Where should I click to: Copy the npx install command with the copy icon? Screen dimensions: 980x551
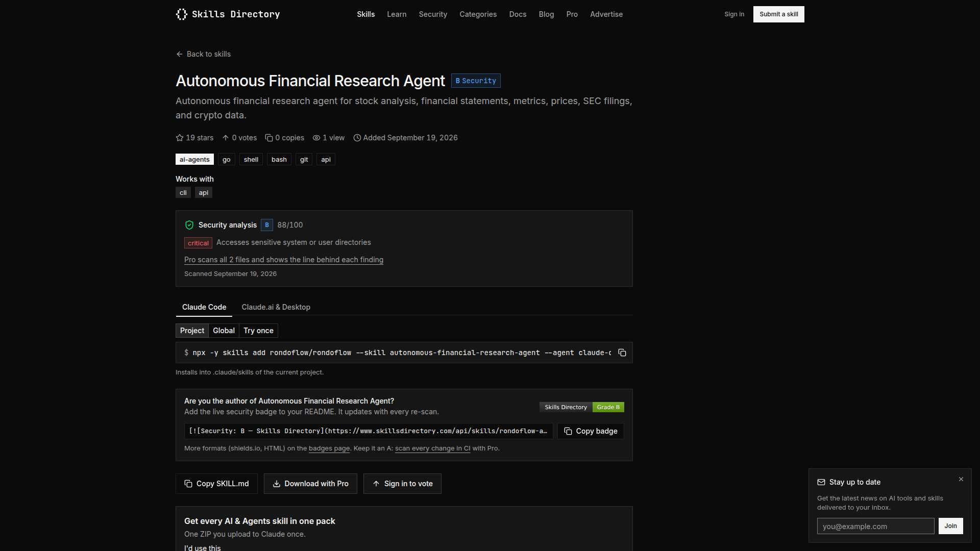(622, 353)
